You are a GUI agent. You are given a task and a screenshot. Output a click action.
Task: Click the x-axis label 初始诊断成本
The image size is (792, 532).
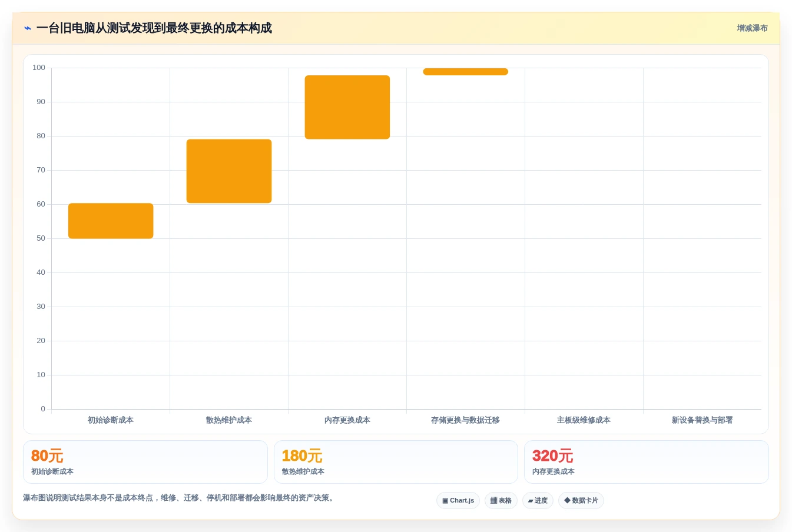[x=111, y=420]
